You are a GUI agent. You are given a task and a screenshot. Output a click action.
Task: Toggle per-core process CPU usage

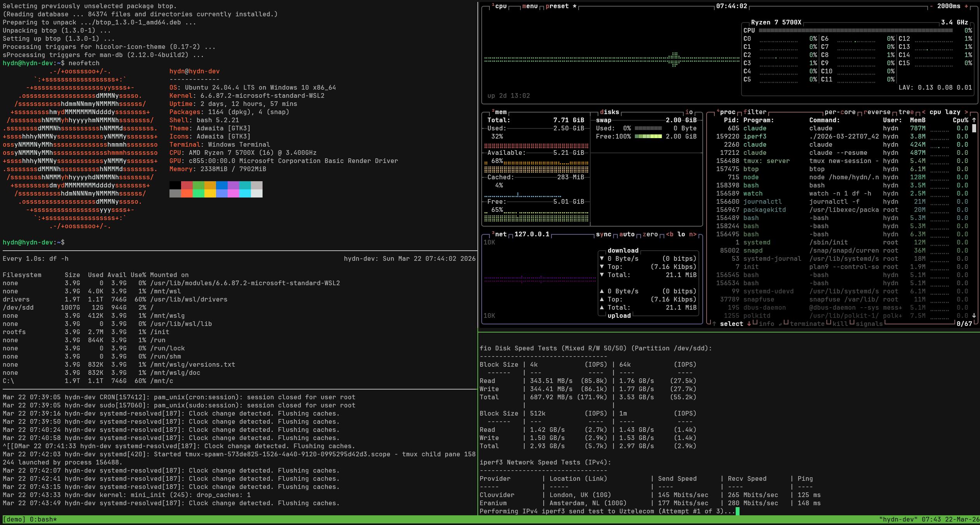(840, 112)
